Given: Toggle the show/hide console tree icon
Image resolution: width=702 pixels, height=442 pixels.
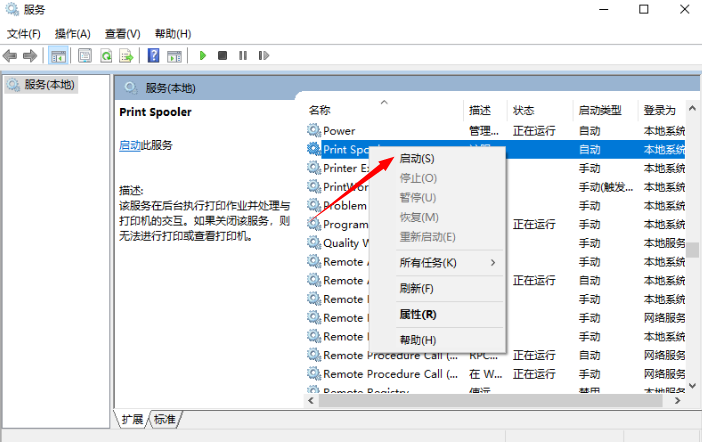Looking at the screenshot, I should pos(58,56).
